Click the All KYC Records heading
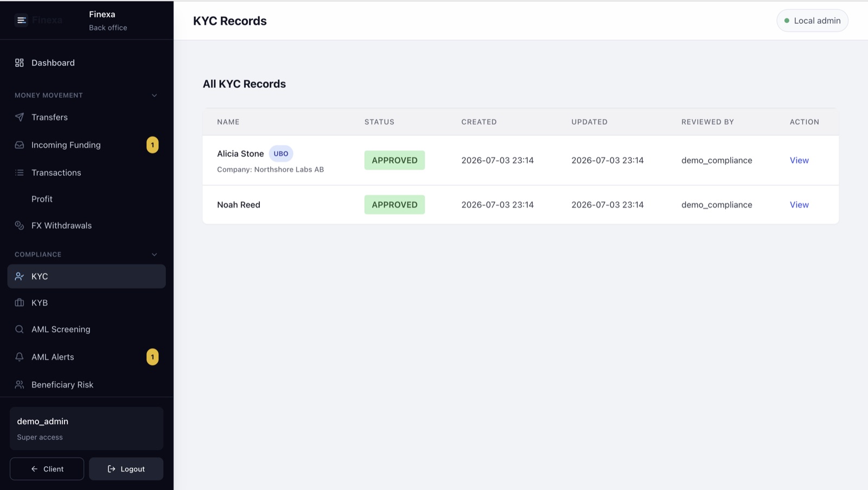868x490 pixels. (x=244, y=84)
